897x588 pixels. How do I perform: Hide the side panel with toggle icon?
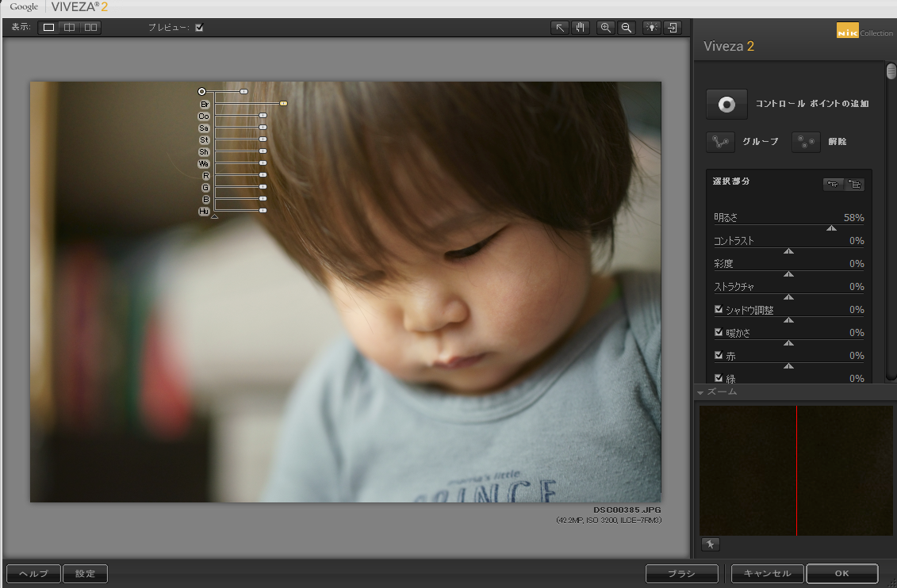click(x=673, y=28)
